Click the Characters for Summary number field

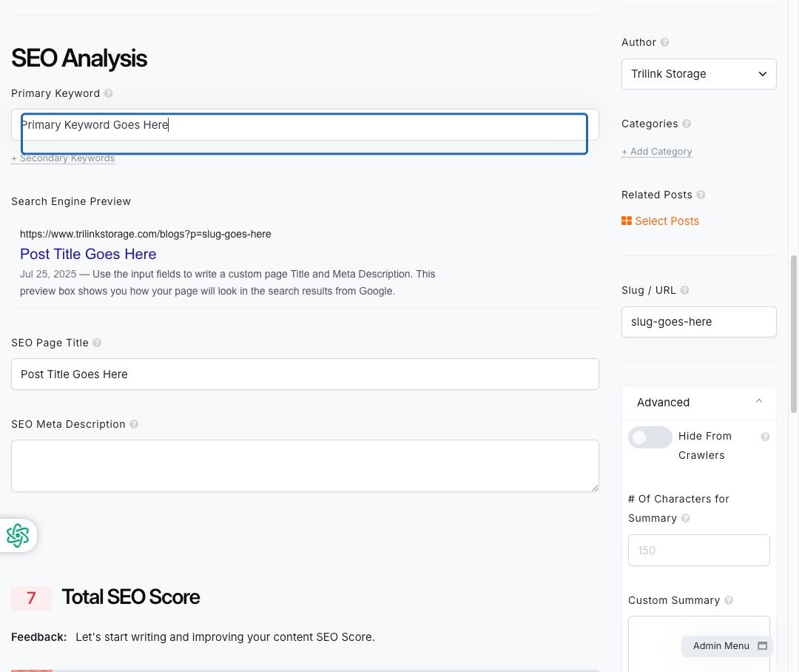tap(698, 550)
